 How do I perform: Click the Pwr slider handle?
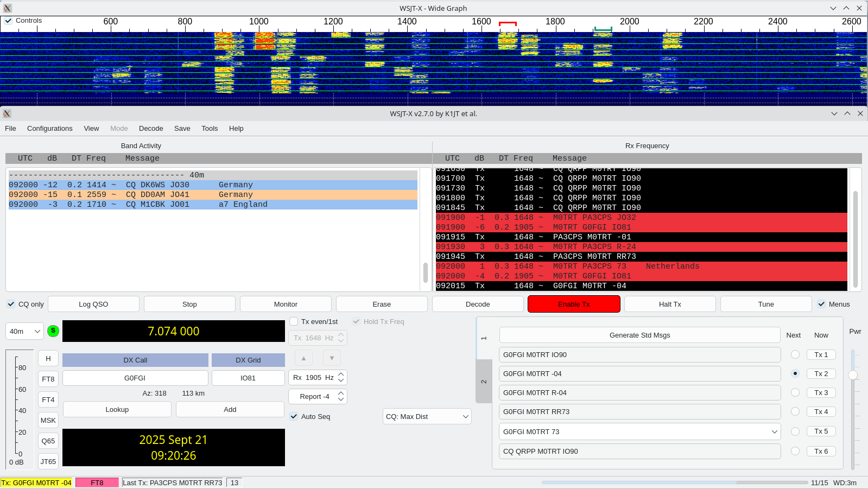[853, 375]
